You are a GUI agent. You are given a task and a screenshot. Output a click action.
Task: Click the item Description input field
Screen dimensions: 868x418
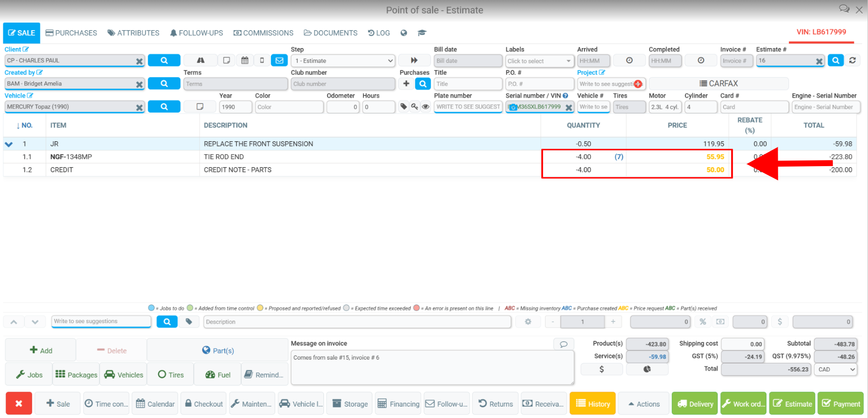click(357, 322)
